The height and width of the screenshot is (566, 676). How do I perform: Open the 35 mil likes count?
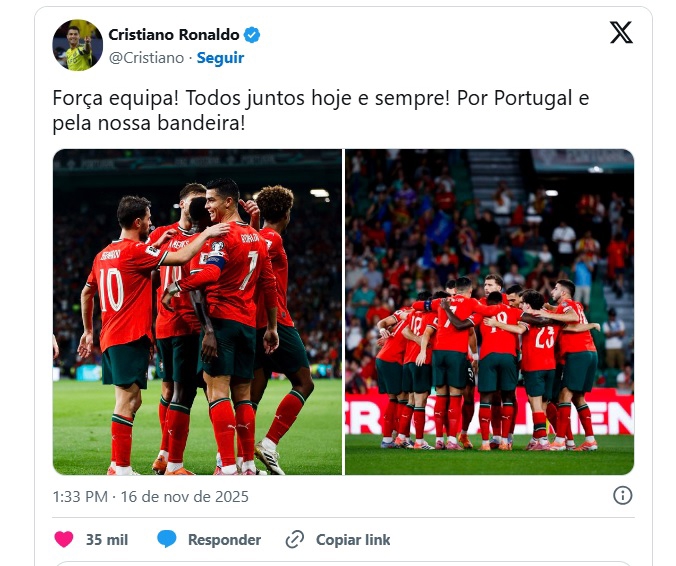[x=107, y=540]
